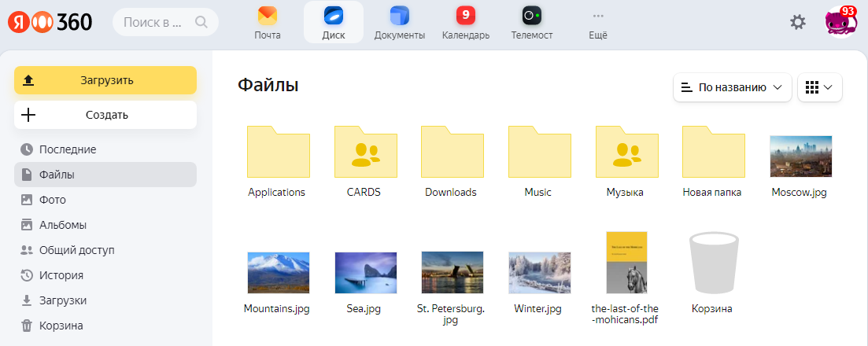868x346 pixels.
Task: Select Общий доступ in the sidebar
Action: click(76, 250)
